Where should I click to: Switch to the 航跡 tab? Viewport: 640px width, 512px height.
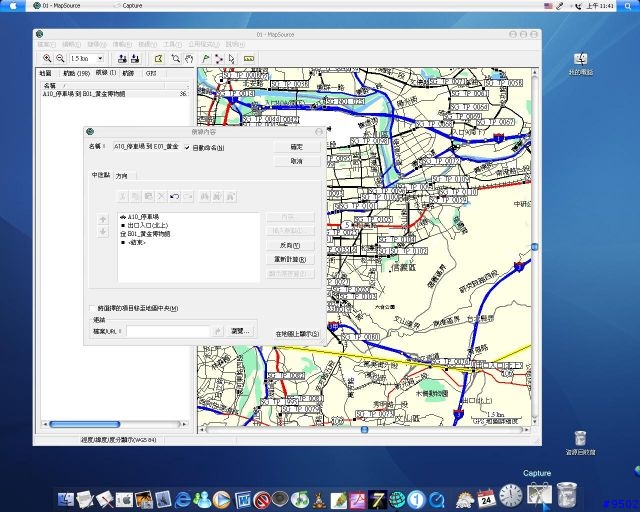(x=128, y=73)
